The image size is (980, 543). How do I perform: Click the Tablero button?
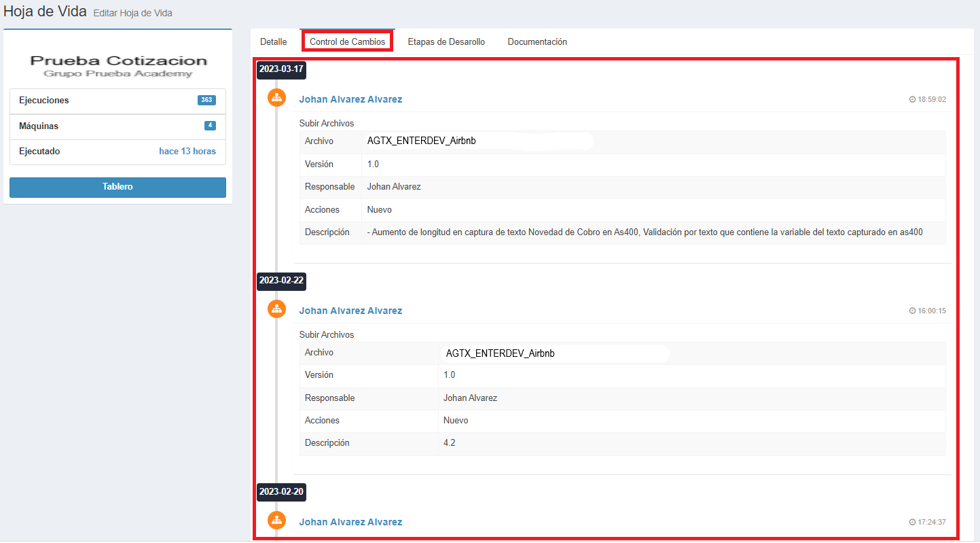(117, 187)
